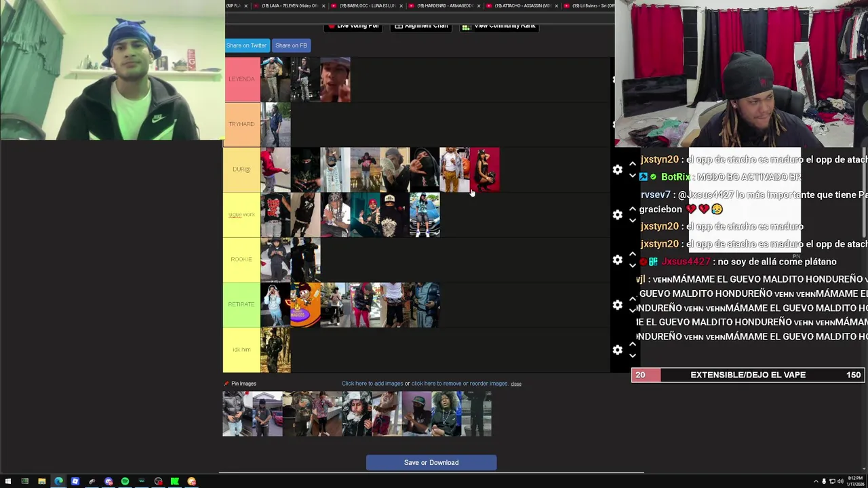
Task: Select the orange TRYHARD tier label
Action: coord(241,124)
